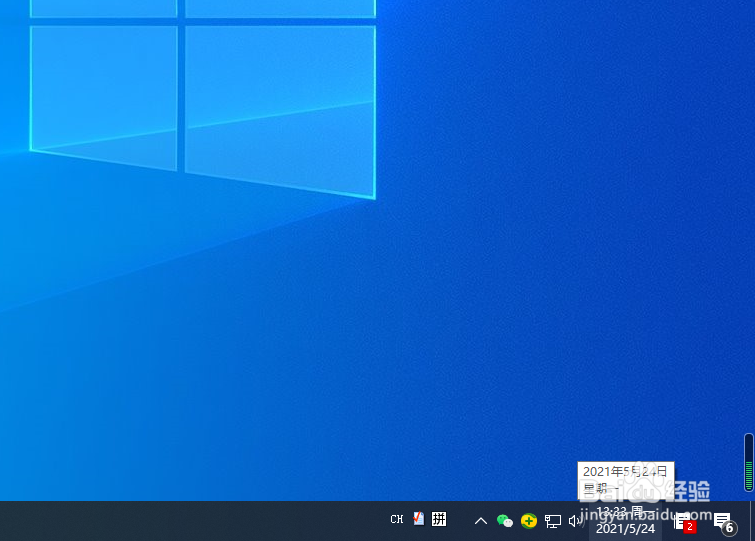Click the Show desktop strip at the taskbar end

click(x=752, y=521)
